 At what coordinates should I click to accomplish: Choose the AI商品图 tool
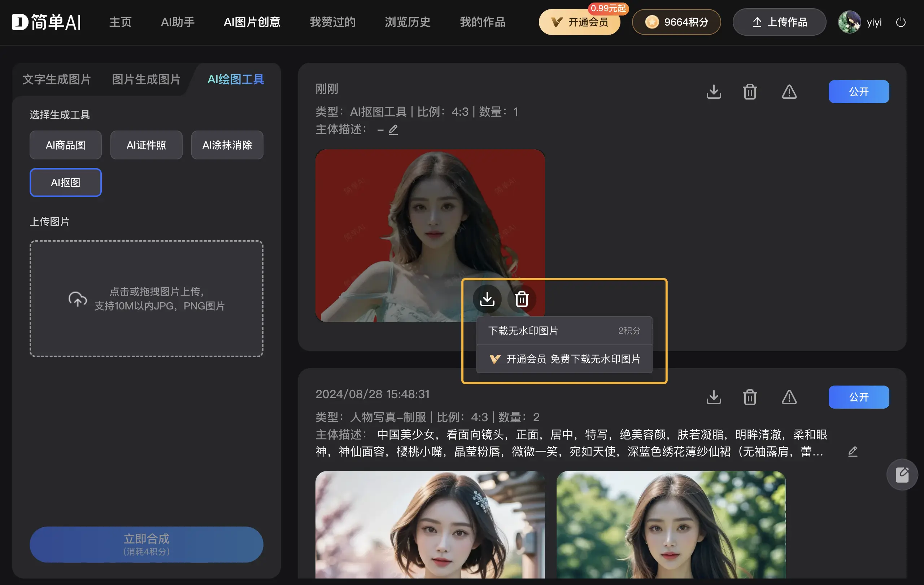[x=66, y=145]
